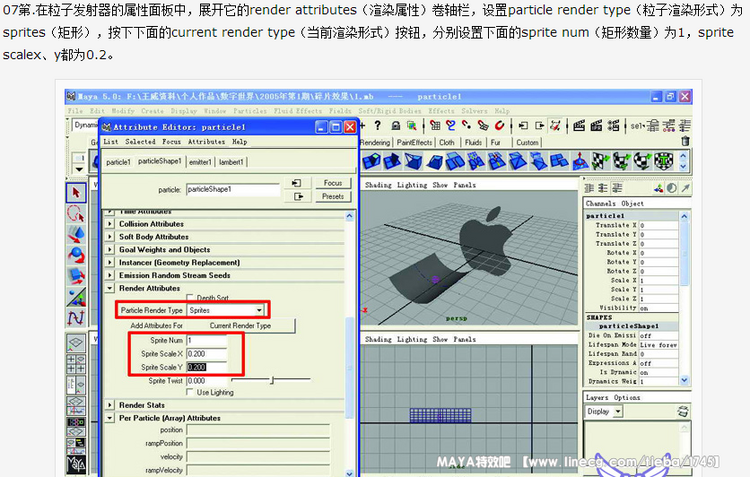
Task: Click the lock selection padlock icon
Action: pos(396,126)
